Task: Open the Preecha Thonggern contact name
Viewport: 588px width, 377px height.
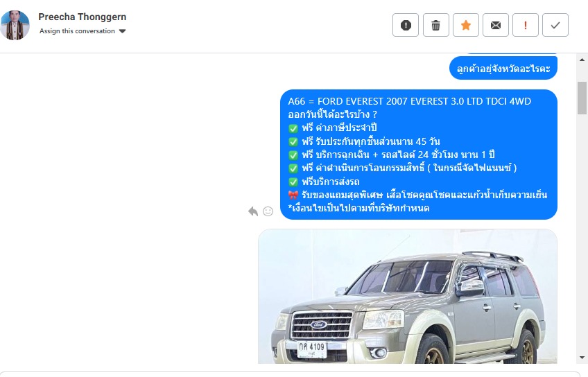Action: (x=82, y=17)
